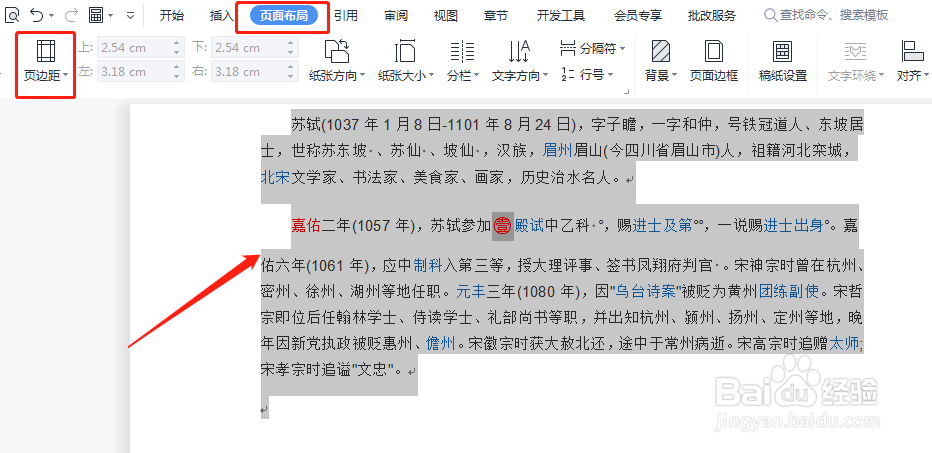This screenshot has height=453, width=932.
Task: Expand the 文字方向 dropdown
Action: [545, 76]
